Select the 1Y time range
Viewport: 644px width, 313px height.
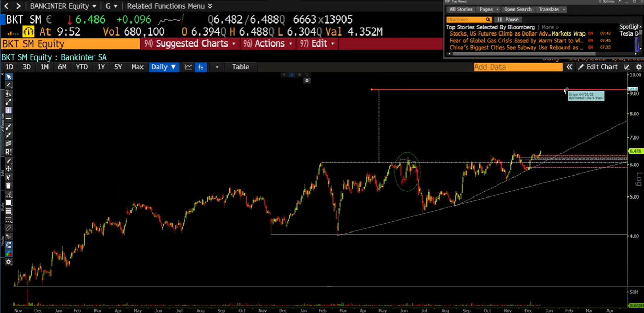point(101,67)
